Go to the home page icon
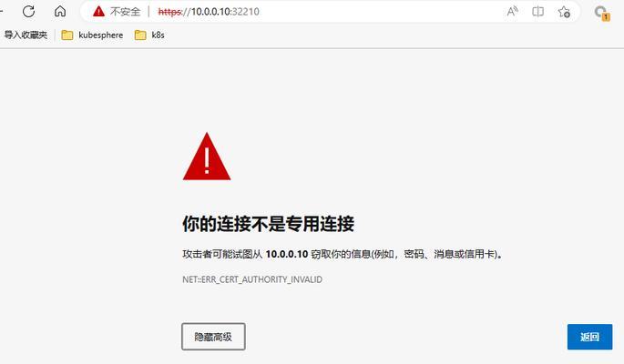 pyautogui.click(x=60, y=11)
